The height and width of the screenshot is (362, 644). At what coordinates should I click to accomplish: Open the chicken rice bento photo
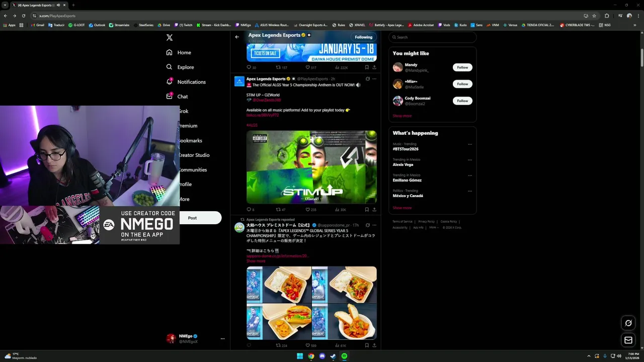coord(279,285)
